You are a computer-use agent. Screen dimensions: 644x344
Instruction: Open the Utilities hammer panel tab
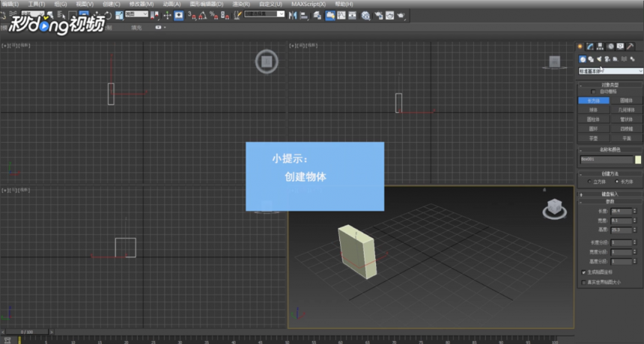point(630,46)
